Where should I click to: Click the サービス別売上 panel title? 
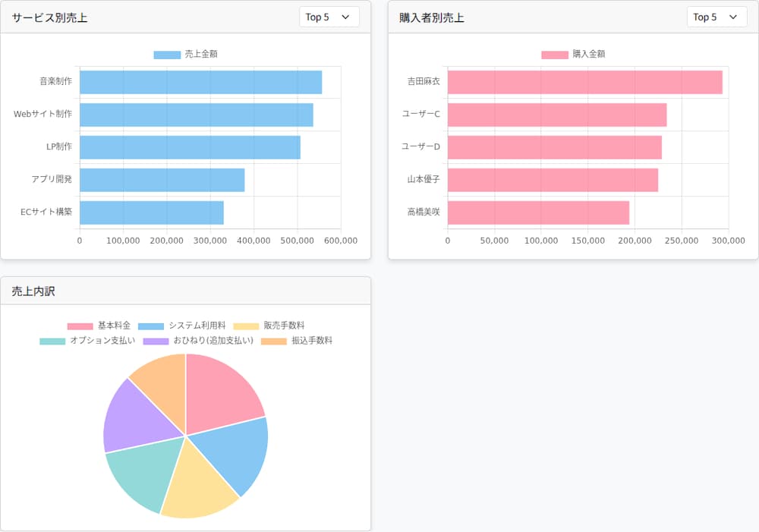49,18
